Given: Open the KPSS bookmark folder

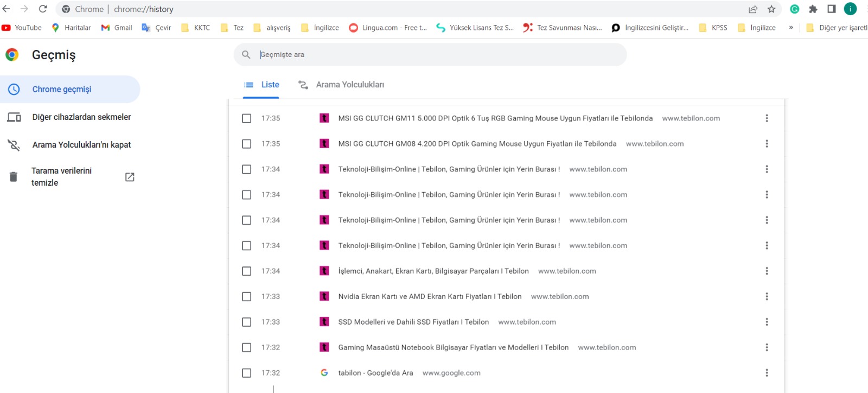Looking at the screenshot, I should click(x=713, y=28).
